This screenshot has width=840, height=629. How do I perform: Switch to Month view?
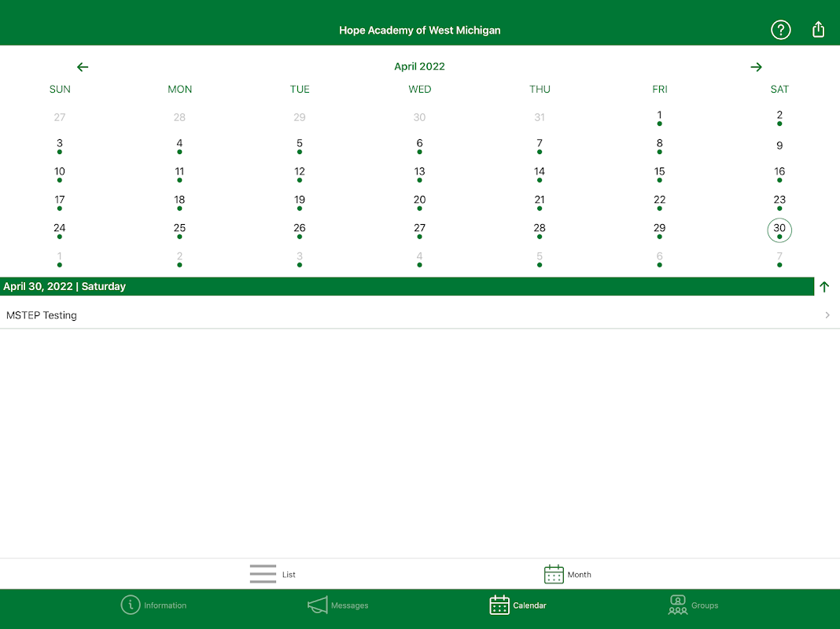(567, 574)
